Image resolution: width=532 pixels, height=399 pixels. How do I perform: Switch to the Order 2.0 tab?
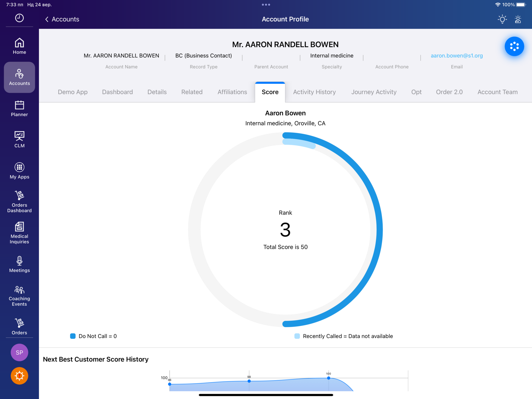click(449, 92)
